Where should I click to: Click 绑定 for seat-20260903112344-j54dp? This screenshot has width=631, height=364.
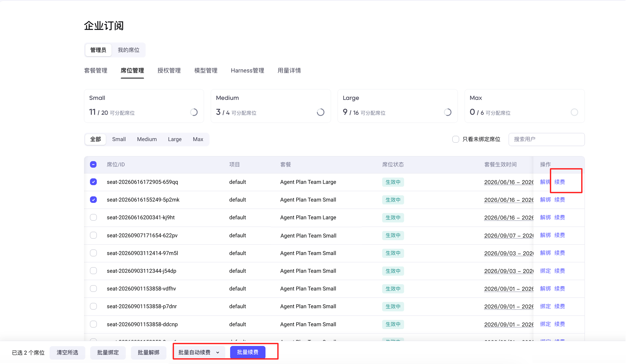(545, 271)
